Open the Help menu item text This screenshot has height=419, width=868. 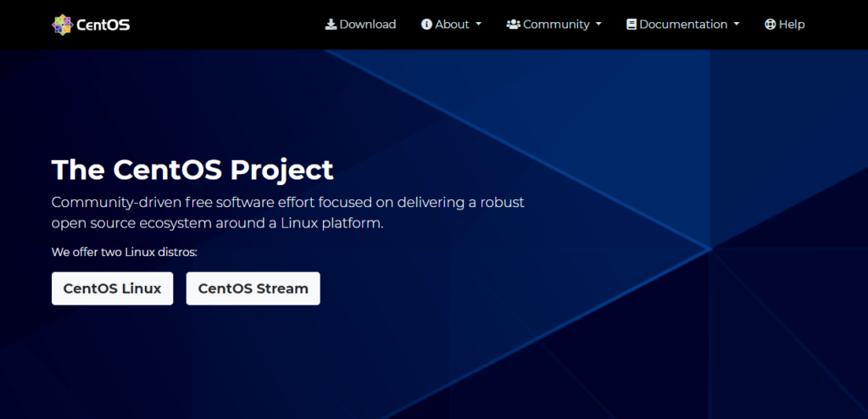point(792,25)
